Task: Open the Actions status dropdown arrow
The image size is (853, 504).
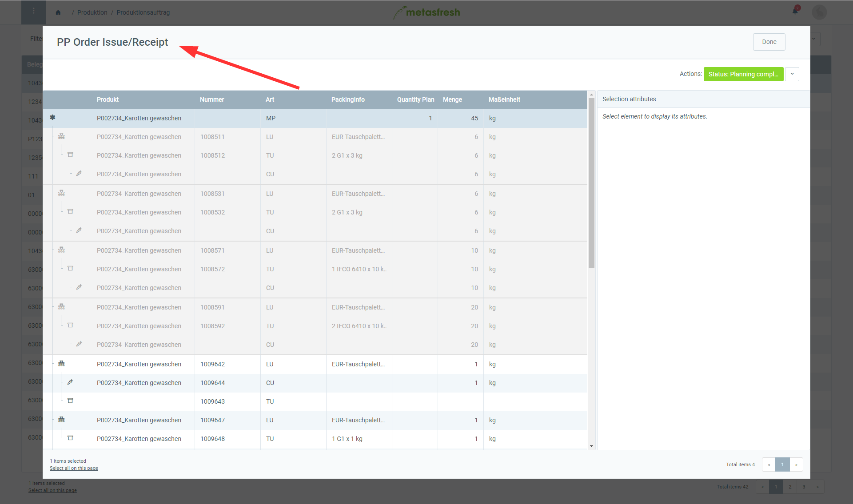Action: click(792, 74)
